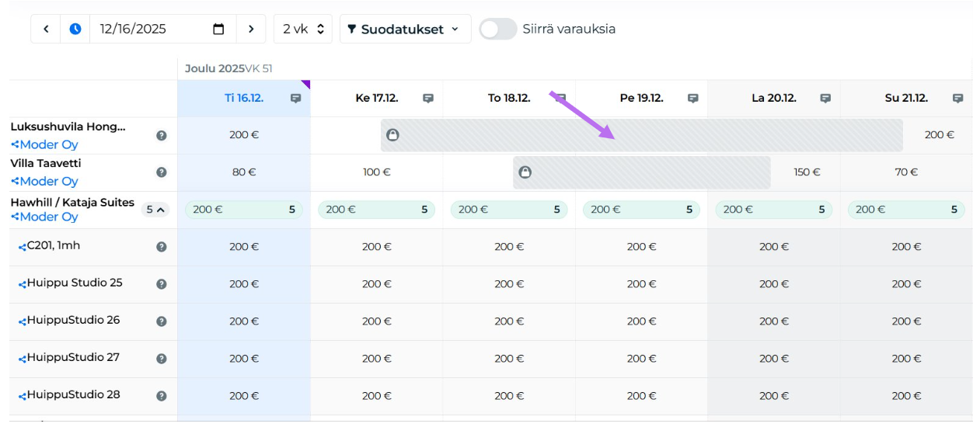The height and width of the screenshot is (427, 980).
Task: Go to previous date range arrow
Action: pyautogui.click(x=46, y=29)
